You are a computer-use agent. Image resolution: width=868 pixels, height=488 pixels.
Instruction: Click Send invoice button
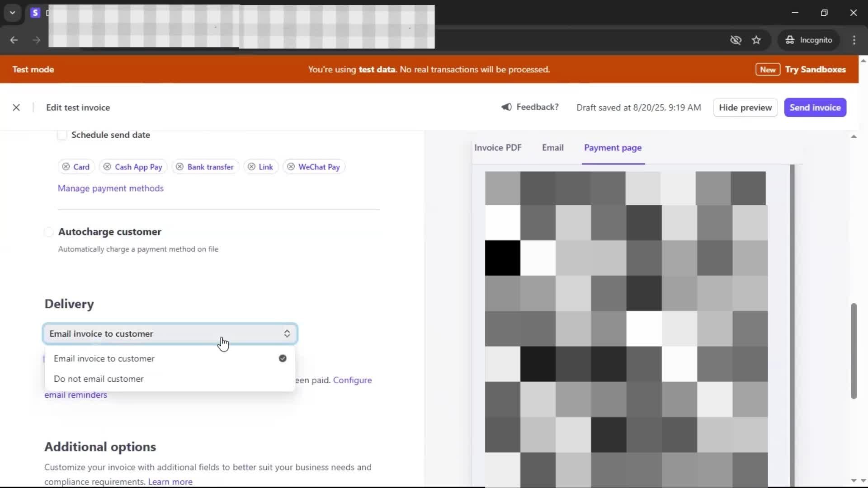[x=815, y=108]
